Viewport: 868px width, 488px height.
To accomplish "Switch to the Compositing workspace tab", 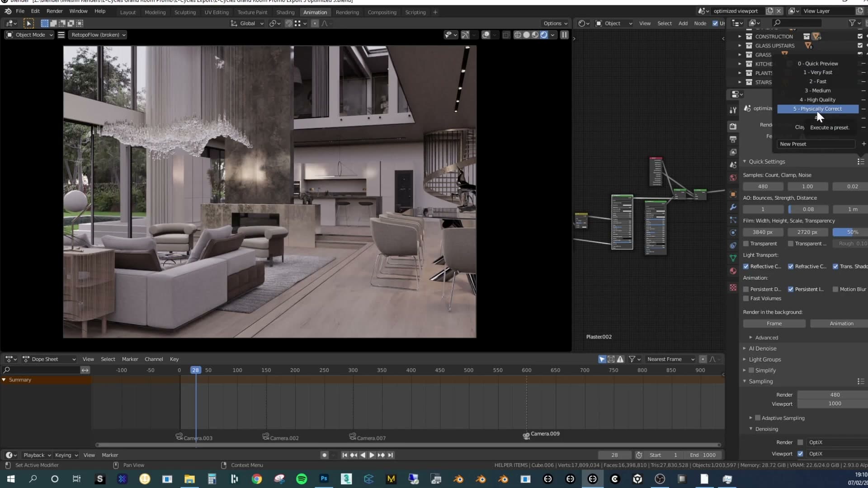I will click(382, 12).
